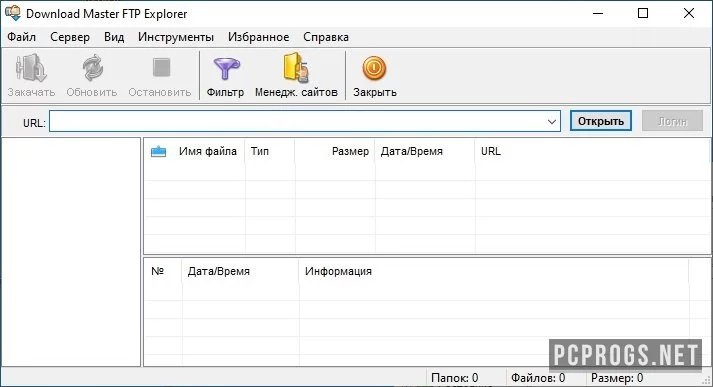Click the Файлов: 0 status entry

click(x=538, y=377)
